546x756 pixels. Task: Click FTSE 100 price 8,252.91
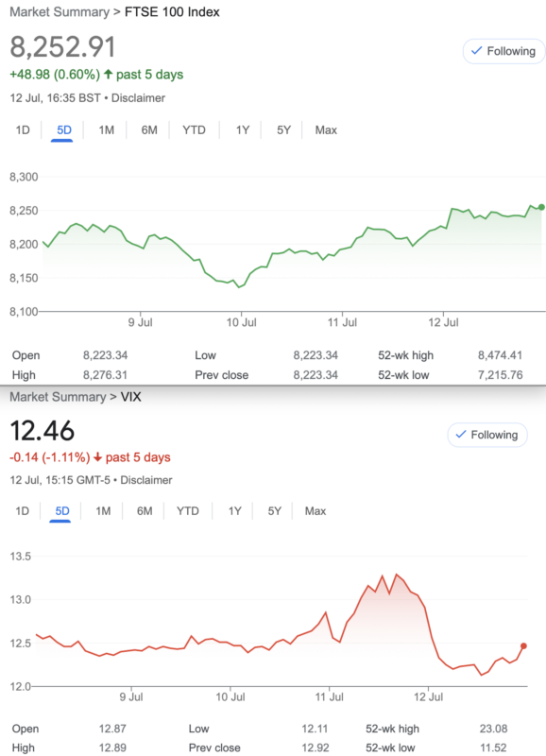coord(62,47)
